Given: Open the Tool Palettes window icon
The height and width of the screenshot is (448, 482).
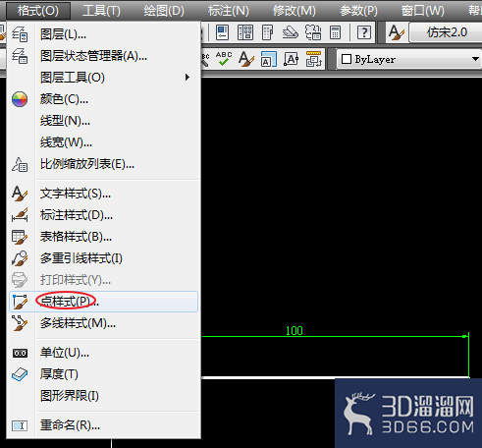Looking at the screenshot, I should pyautogui.click(x=267, y=32).
